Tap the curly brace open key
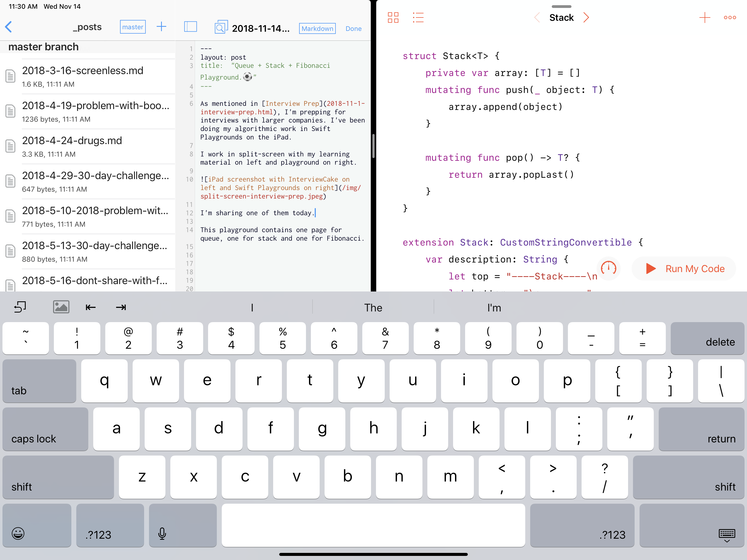The height and width of the screenshot is (560, 747). [x=618, y=381]
